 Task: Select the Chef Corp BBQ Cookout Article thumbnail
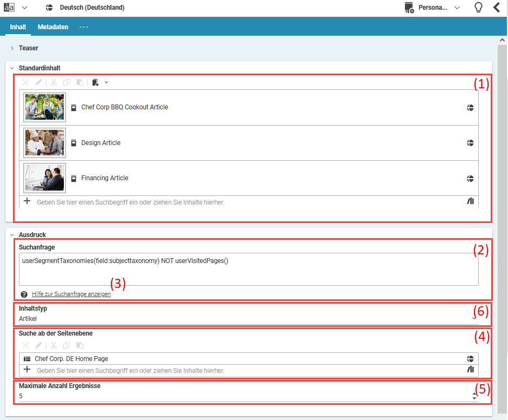coord(44,107)
